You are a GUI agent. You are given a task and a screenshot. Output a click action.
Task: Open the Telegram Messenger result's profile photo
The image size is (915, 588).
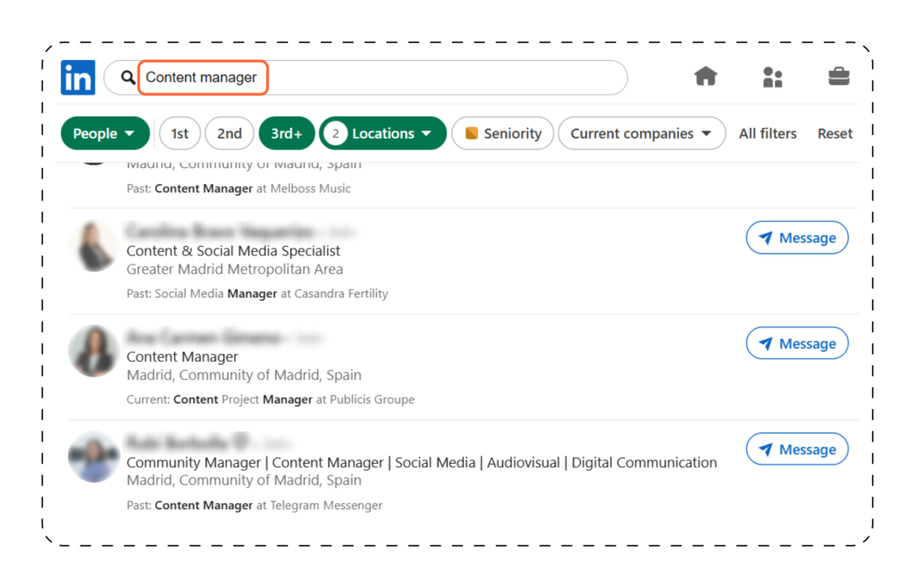(94, 457)
